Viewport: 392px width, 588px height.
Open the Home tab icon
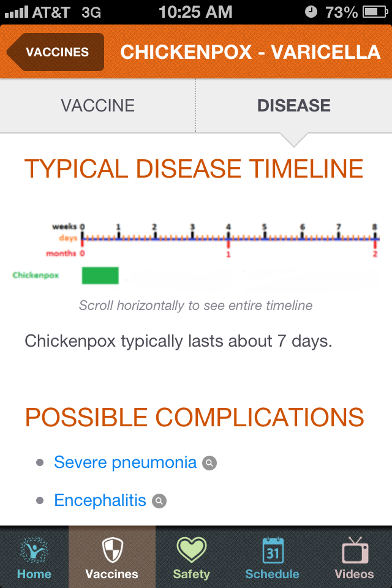point(34,550)
